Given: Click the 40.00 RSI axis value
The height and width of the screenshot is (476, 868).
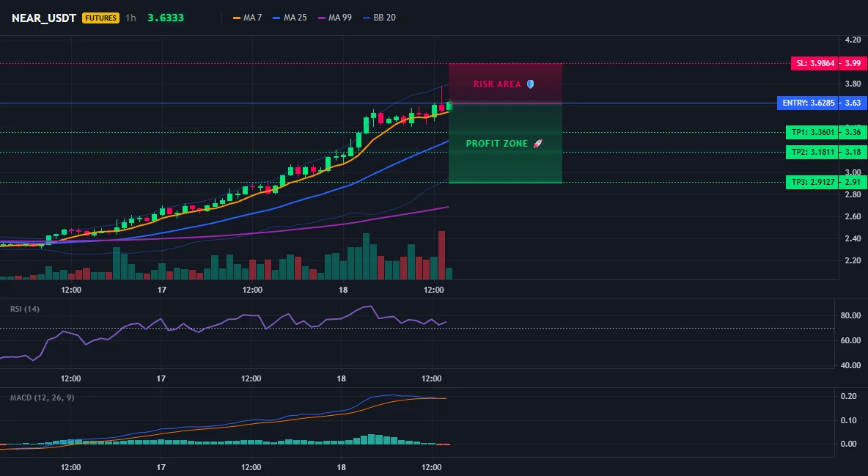Looking at the screenshot, I should coord(851,365).
